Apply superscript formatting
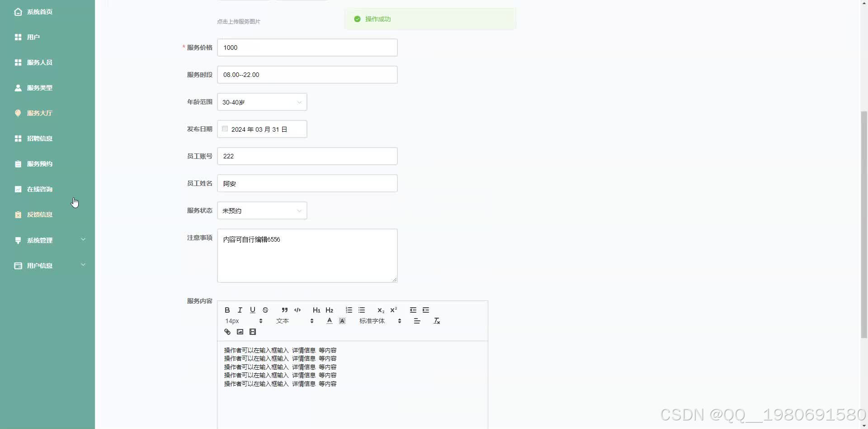 tap(393, 310)
